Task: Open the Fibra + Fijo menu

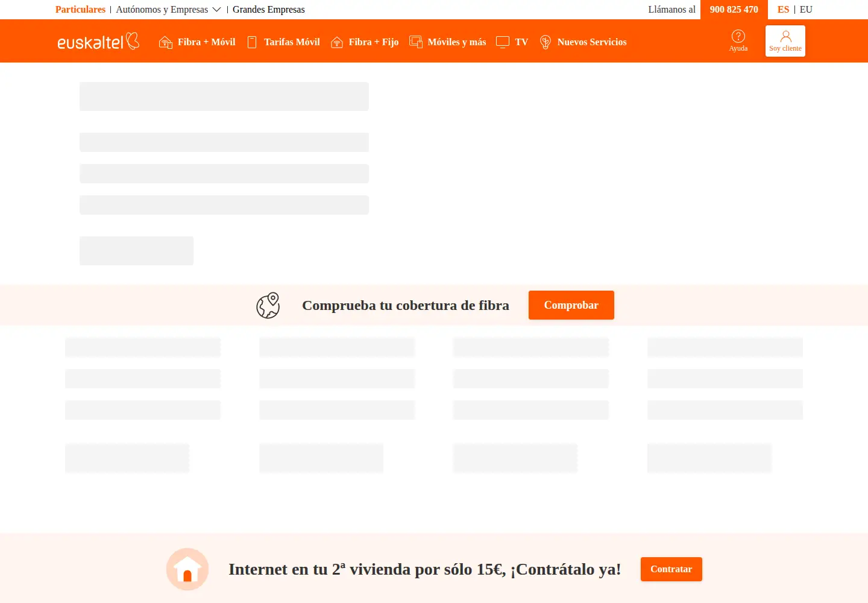Action: (365, 42)
